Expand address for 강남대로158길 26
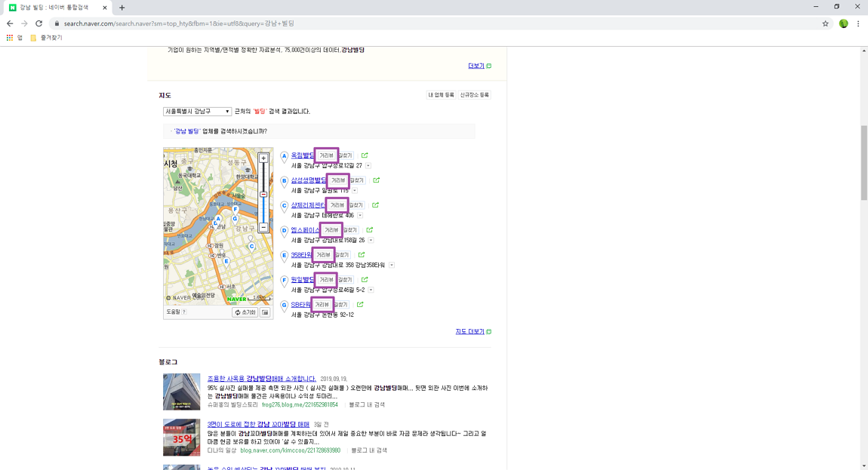868x470 pixels. pos(371,240)
